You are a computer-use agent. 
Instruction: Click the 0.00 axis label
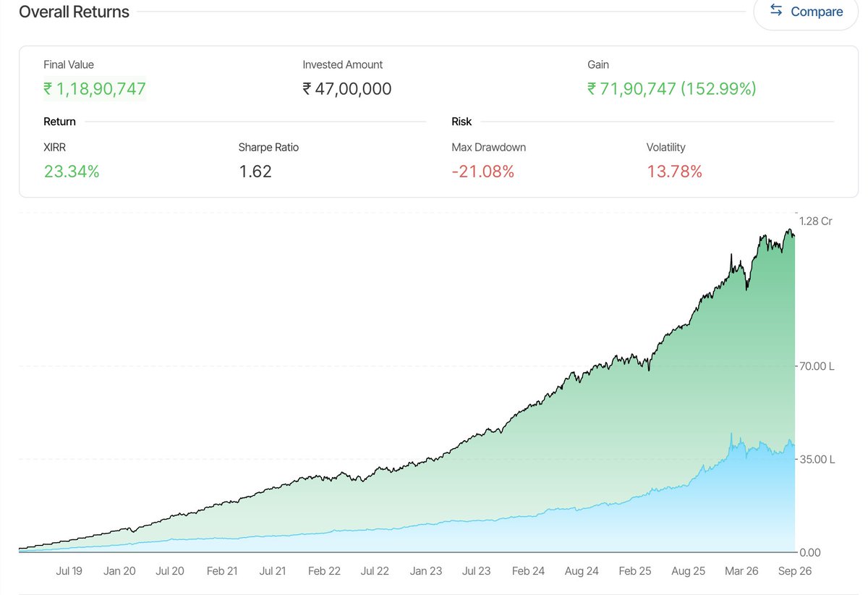[810, 553]
